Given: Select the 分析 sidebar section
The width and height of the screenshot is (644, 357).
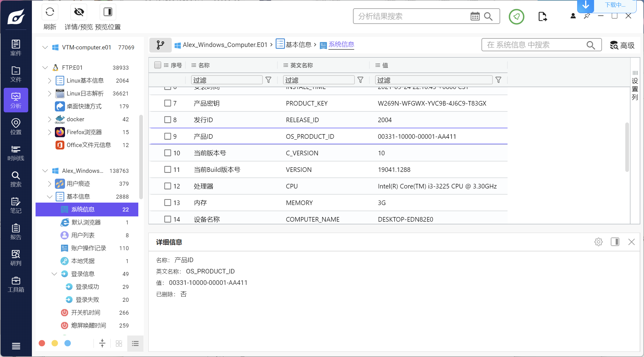Looking at the screenshot, I should click(x=16, y=100).
